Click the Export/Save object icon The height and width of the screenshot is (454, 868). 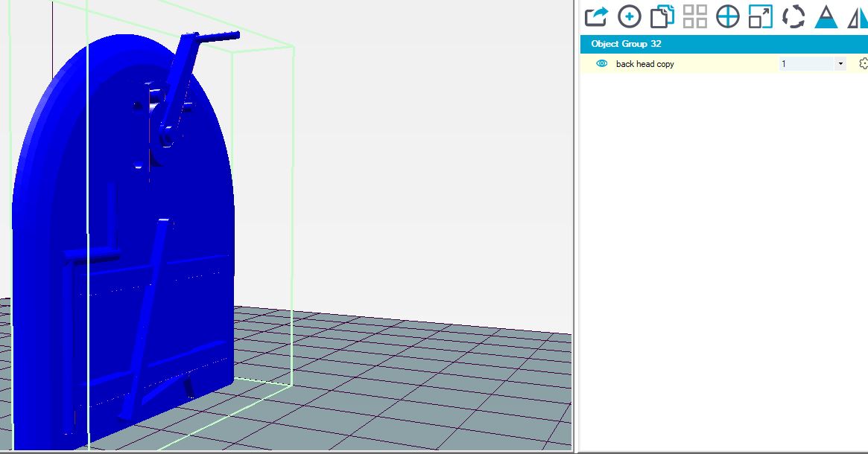596,16
